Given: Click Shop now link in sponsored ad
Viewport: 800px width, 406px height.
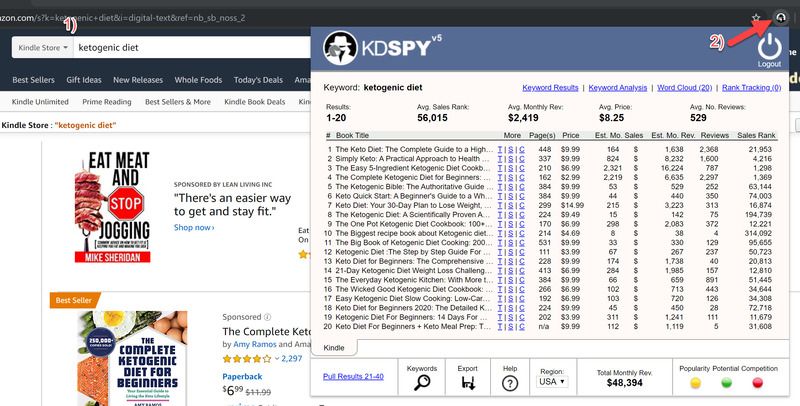Looking at the screenshot, I should pos(194,227).
